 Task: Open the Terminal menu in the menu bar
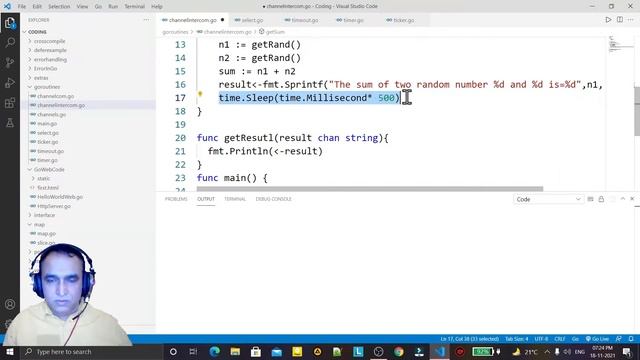click(x=134, y=7)
